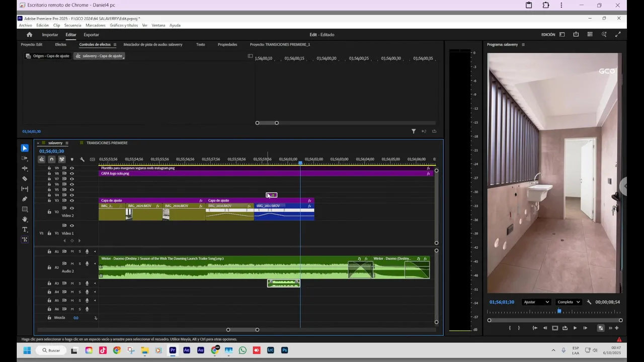The image size is (644, 362).
Task: Toggle lock on track V2
Action: coord(49,212)
